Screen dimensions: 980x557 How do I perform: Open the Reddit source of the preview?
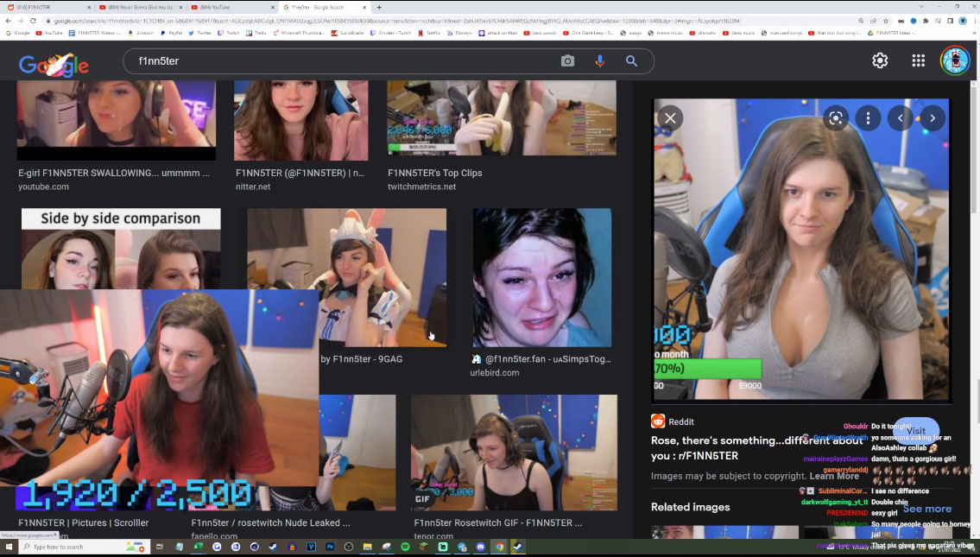(673, 421)
